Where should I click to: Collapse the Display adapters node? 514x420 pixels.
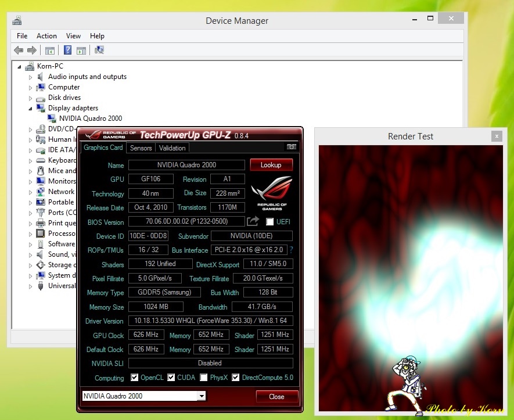[30, 109]
